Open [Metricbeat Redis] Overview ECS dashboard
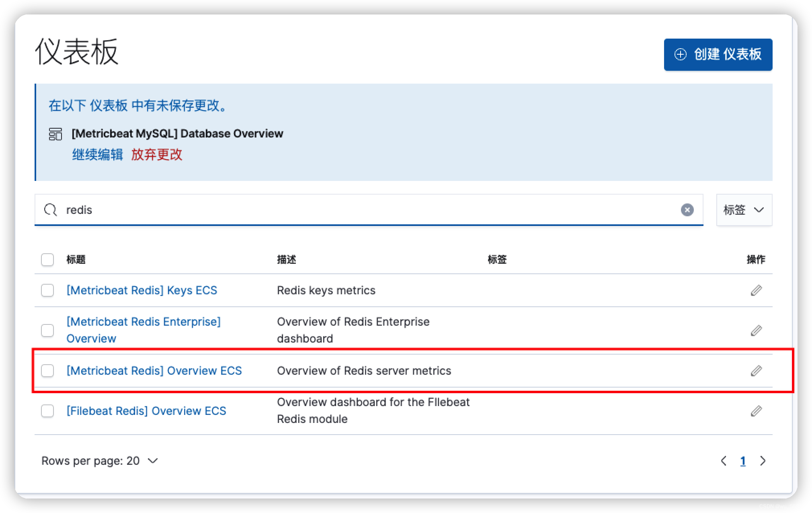Viewport: 812px width, 513px height. pos(154,371)
